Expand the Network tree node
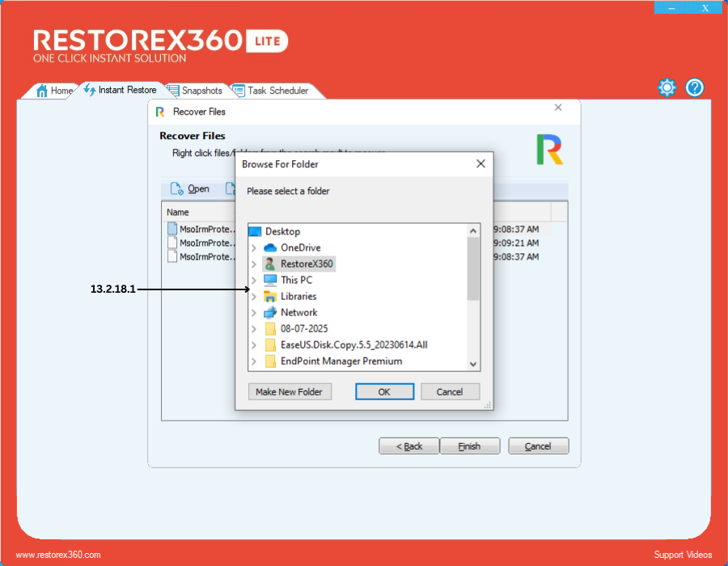Screen dimensions: 728x566 tap(254, 312)
